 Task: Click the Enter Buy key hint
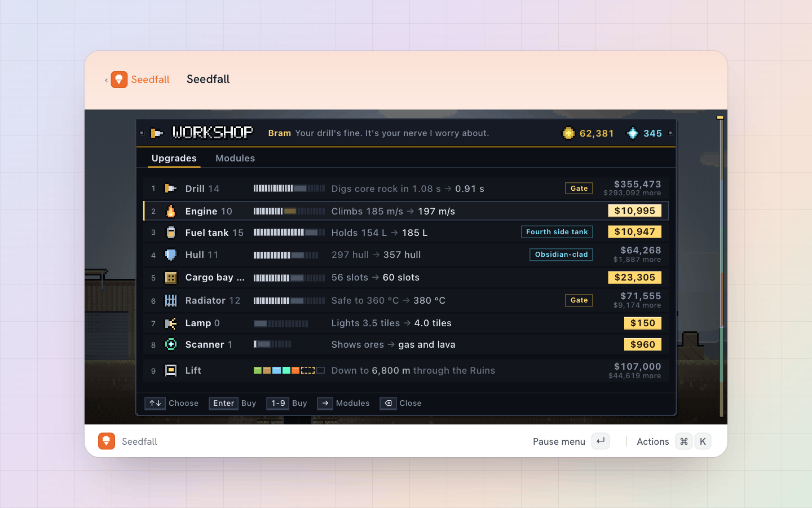233,404
